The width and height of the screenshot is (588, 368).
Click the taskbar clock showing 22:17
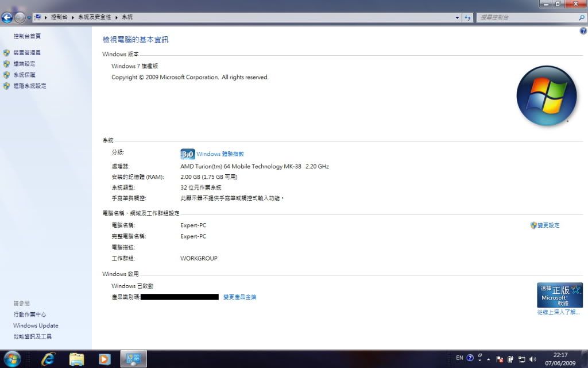(560, 359)
